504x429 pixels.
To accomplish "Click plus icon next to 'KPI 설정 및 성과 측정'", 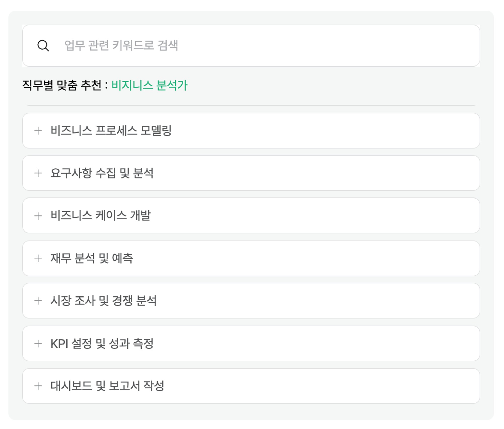I will tap(38, 343).
